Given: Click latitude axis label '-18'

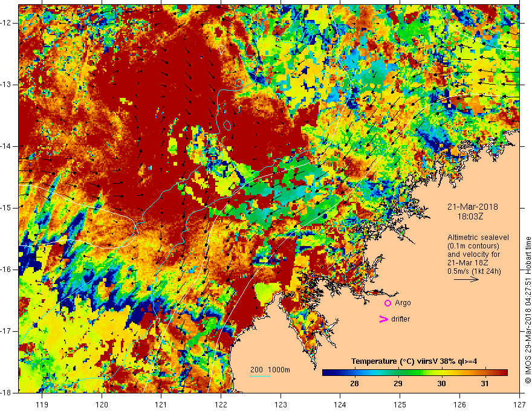Looking at the screenshot, I should (7, 393).
